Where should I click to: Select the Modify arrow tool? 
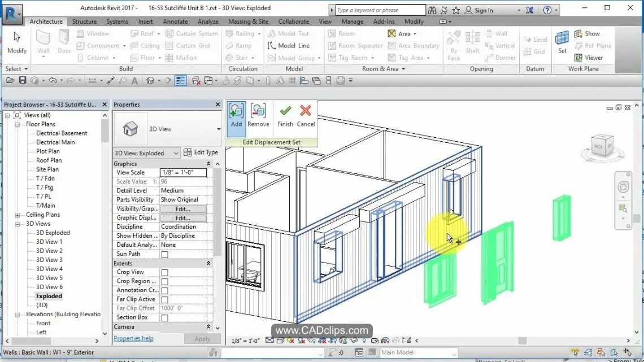pyautogui.click(x=17, y=43)
